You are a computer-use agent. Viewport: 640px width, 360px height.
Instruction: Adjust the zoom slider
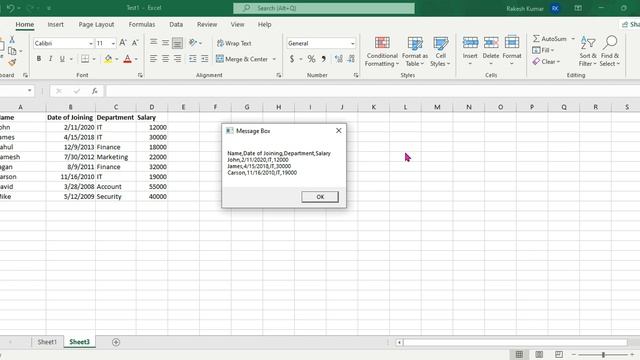click(x=603, y=355)
